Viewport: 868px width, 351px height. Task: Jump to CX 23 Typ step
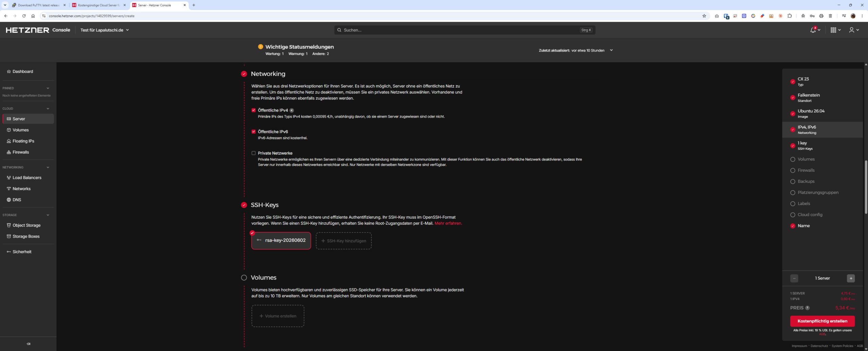(x=822, y=81)
